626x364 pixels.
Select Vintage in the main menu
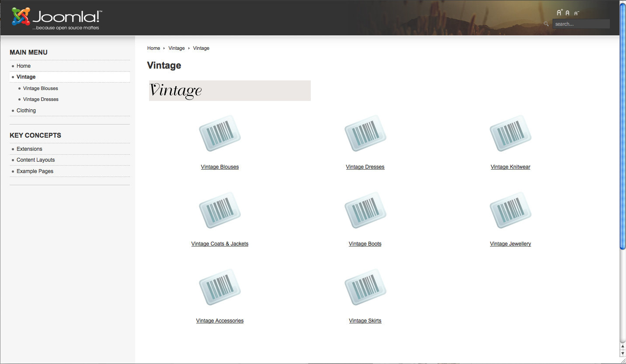click(x=26, y=77)
